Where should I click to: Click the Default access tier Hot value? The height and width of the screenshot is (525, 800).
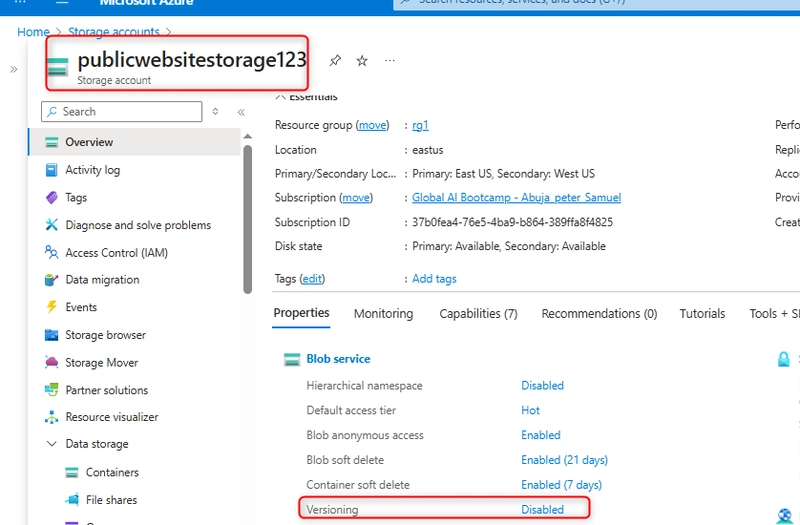click(530, 410)
